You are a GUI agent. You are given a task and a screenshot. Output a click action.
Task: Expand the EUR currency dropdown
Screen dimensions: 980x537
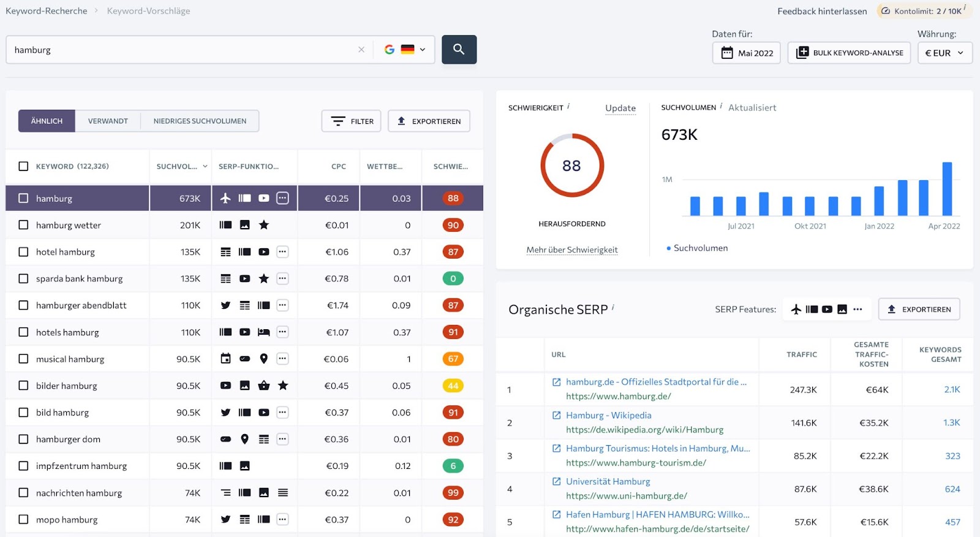pyautogui.click(x=944, y=53)
